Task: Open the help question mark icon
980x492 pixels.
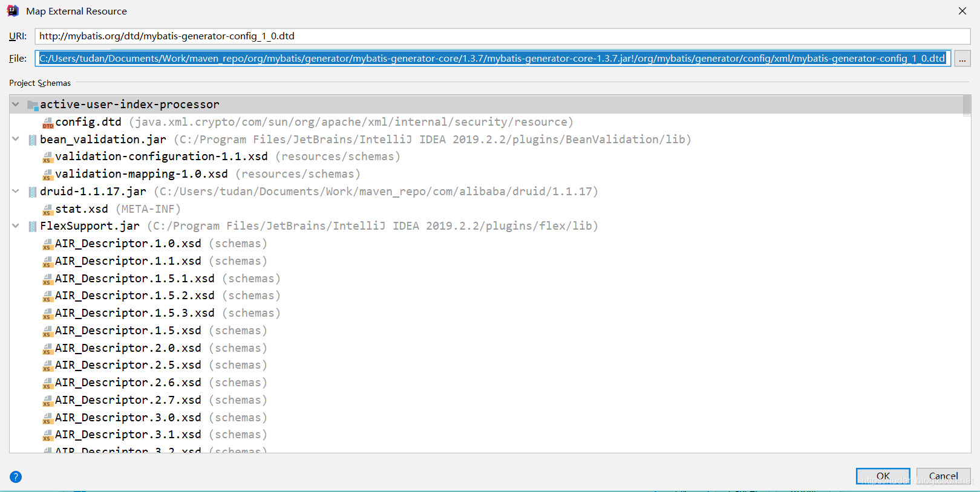Action: tap(16, 477)
